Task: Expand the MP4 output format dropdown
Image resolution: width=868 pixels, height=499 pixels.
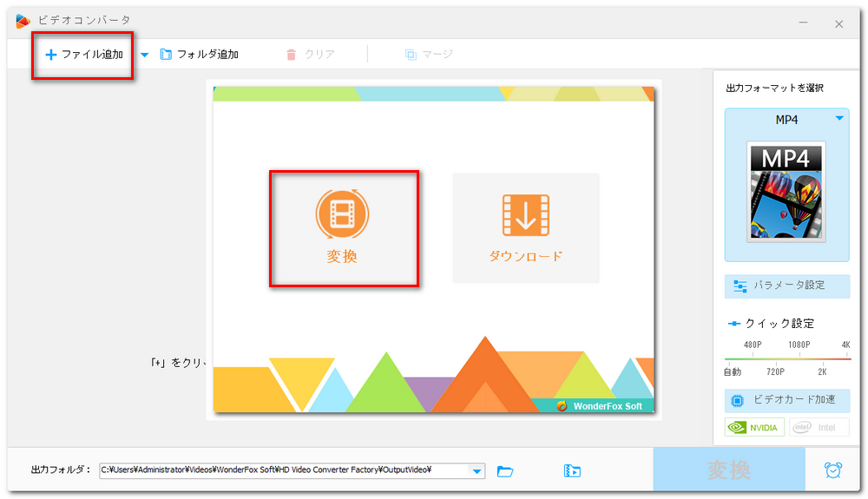Action: tap(839, 119)
